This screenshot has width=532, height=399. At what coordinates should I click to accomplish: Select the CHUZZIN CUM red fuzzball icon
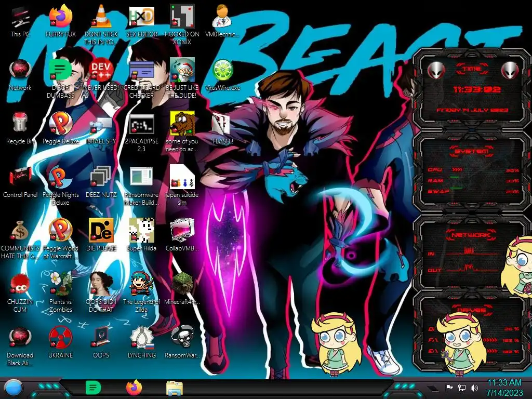[x=20, y=292]
